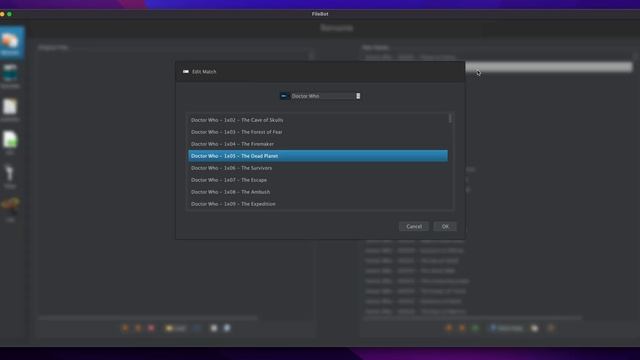
Task: Click the green icon in New Names toolbar
Action: tap(475, 328)
